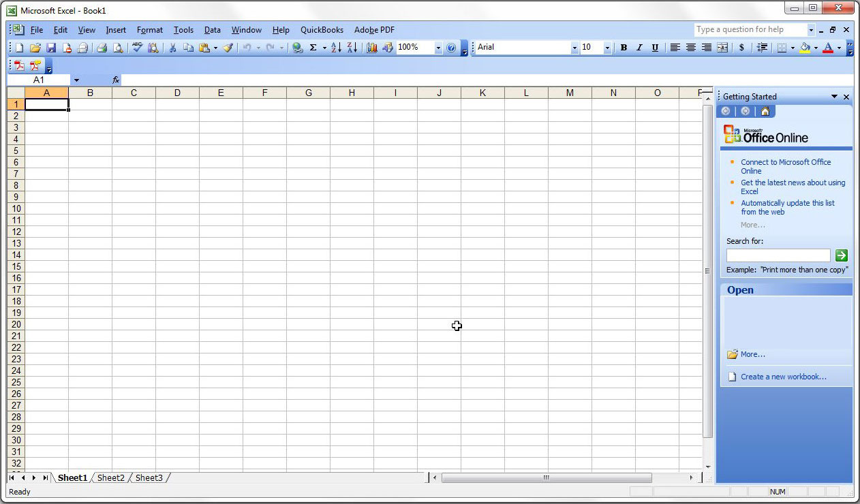Click the Merge and Center icon
Image resolution: width=860 pixels, height=504 pixels.
(722, 48)
